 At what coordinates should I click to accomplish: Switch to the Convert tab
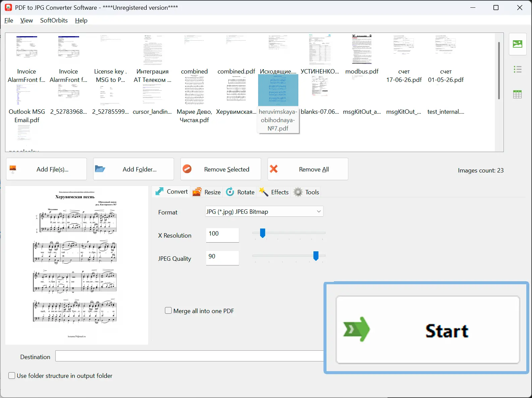tap(171, 192)
